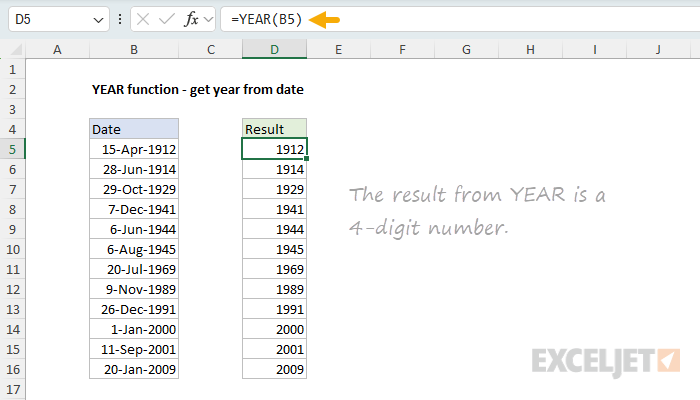Click result cell 2009
Viewport: 700px width, 400px height.
pos(275,370)
